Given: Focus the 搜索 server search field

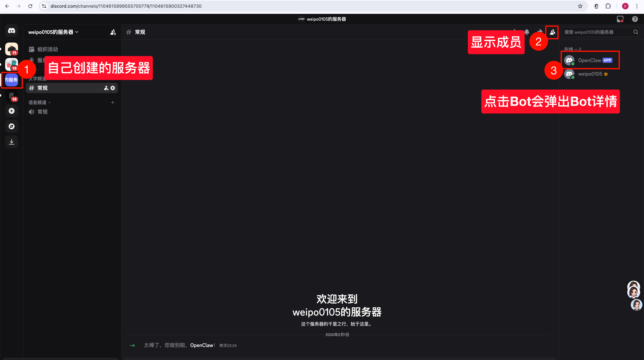Looking at the screenshot, I should click(597, 32).
